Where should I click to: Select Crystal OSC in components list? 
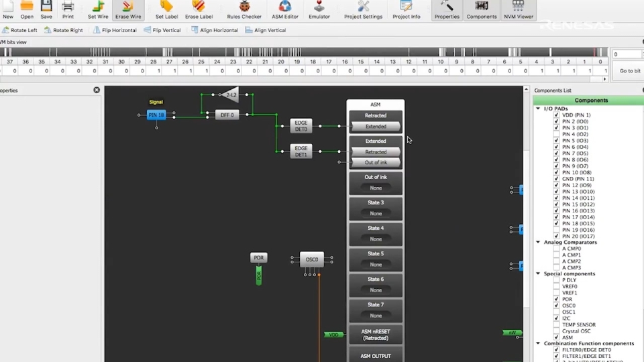(x=576, y=330)
